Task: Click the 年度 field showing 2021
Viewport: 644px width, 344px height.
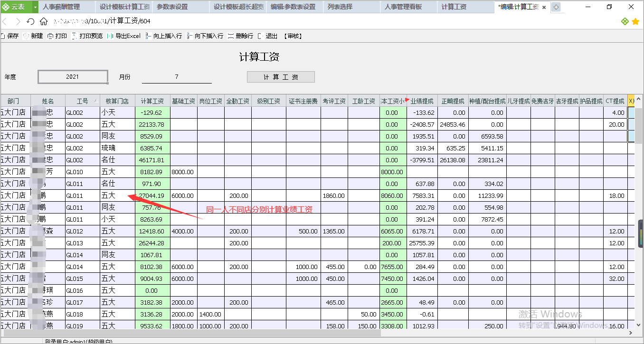Action: 73,77
